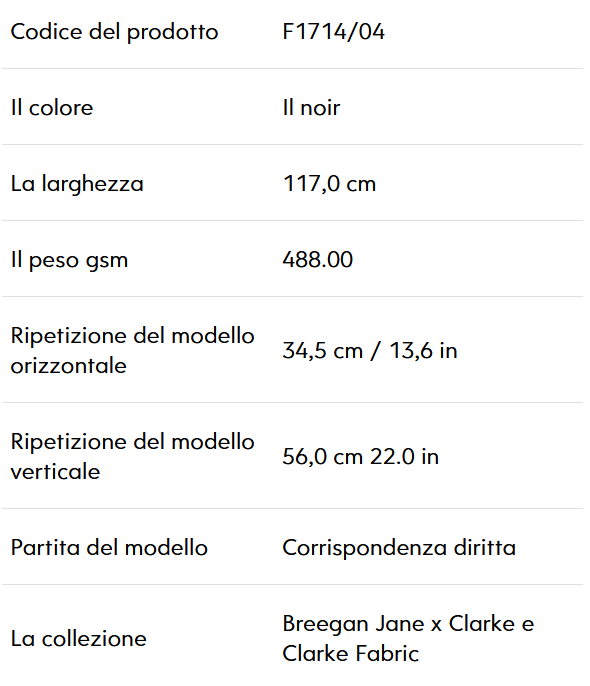Click the 'La collezione' label

coord(78,639)
